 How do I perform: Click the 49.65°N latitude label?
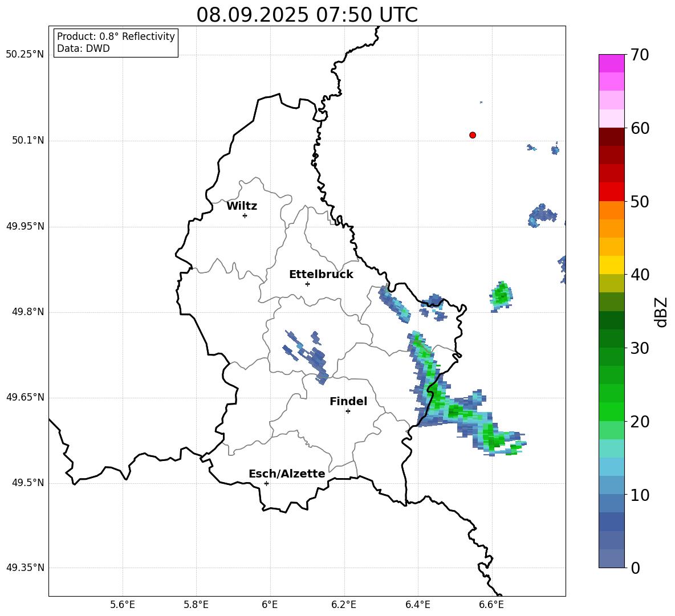25,397
